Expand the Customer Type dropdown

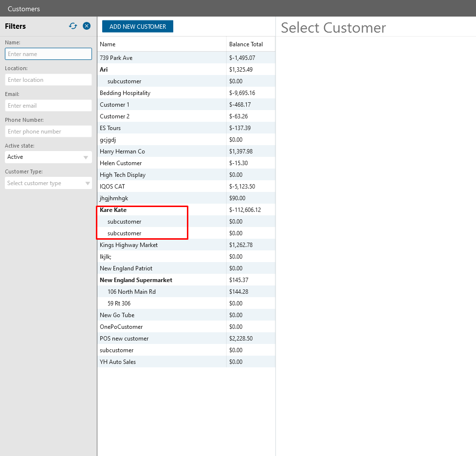pos(48,183)
